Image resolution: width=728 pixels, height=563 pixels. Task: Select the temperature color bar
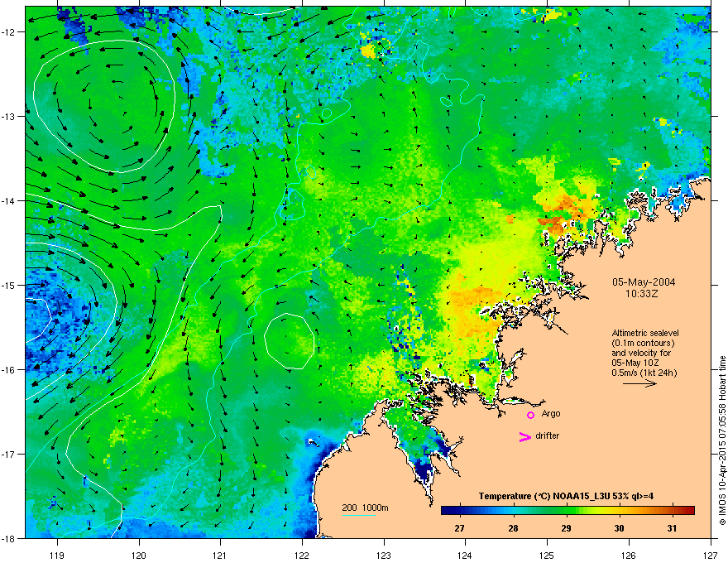pos(568,510)
